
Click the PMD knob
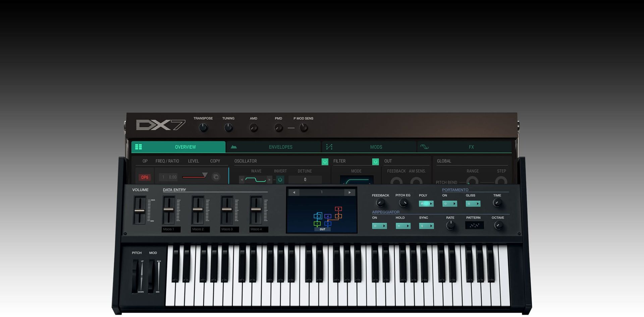coord(278,128)
